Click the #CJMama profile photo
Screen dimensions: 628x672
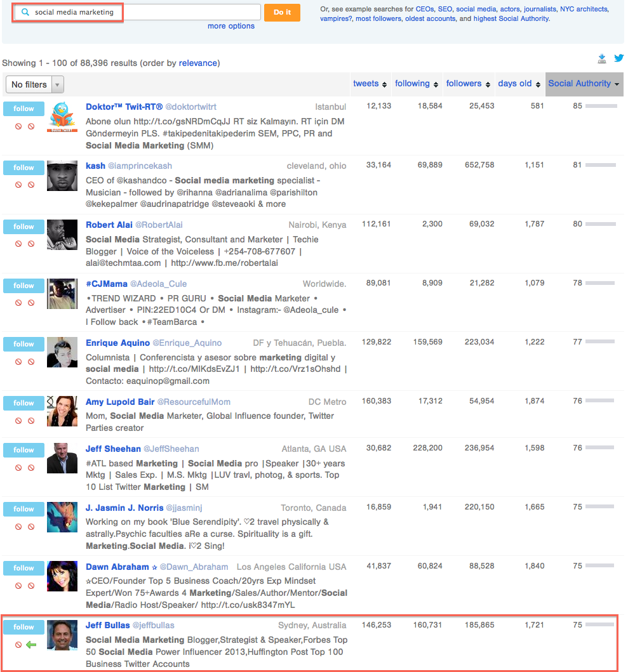click(62, 294)
